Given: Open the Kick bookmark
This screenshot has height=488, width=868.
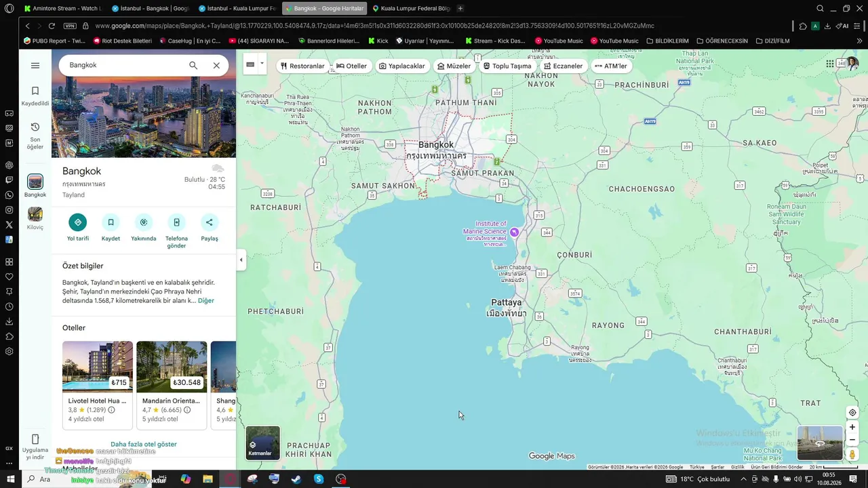Looking at the screenshot, I should click(x=378, y=41).
